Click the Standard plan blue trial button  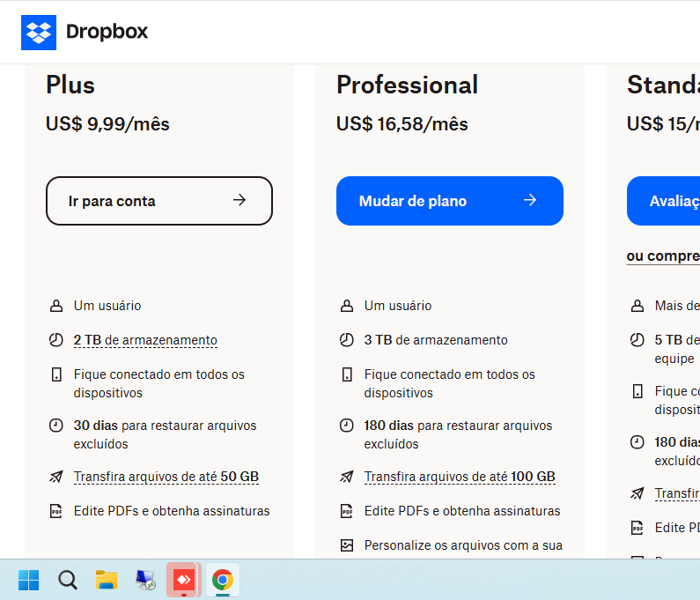pyautogui.click(x=663, y=201)
